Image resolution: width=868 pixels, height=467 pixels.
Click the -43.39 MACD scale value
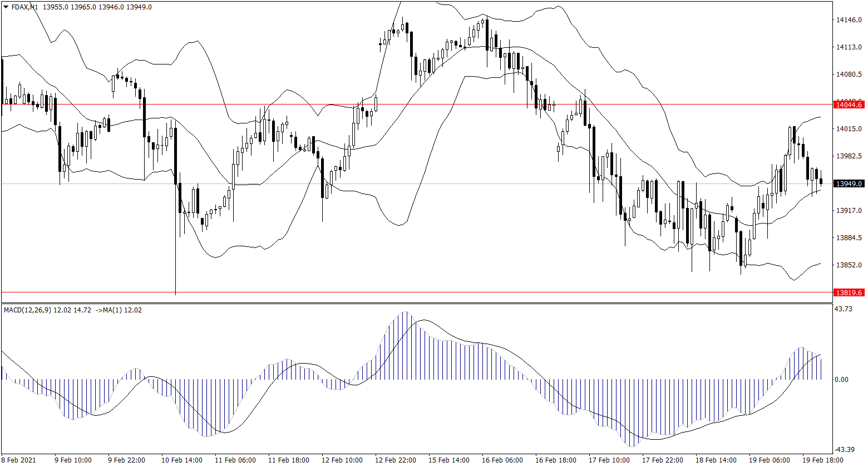845,449
